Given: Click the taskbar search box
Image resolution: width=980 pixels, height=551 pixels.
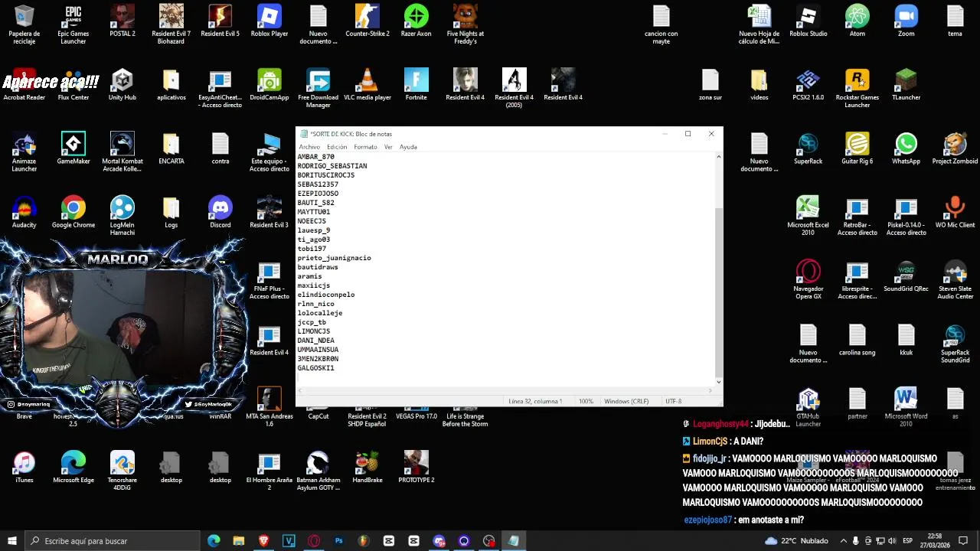Looking at the screenshot, I should tap(112, 541).
